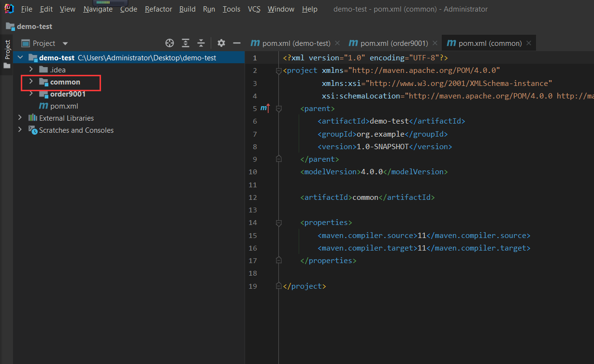Image resolution: width=594 pixels, height=364 pixels.
Task: Select Scratches and Consoles node
Action: tap(76, 130)
